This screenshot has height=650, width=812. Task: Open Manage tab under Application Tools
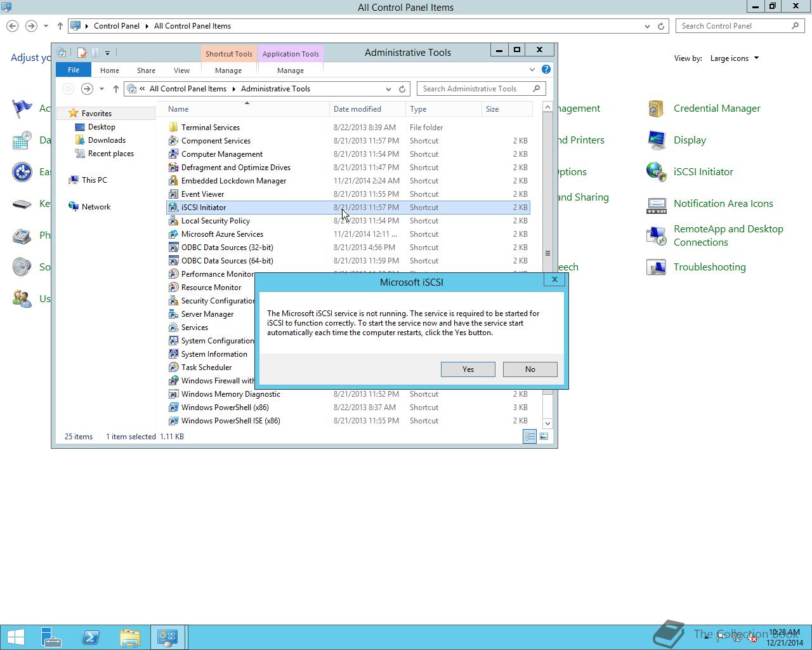pyautogui.click(x=291, y=70)
